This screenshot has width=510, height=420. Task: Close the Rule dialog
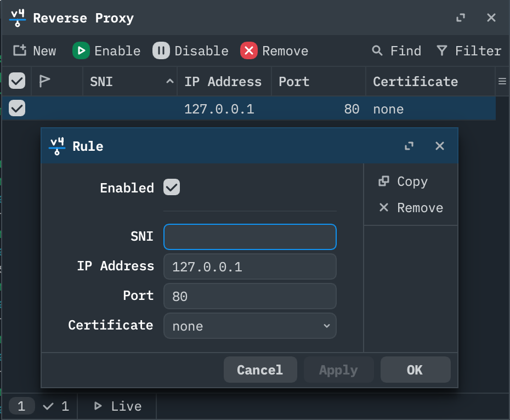pyautogui.click(x=439, y=146)
